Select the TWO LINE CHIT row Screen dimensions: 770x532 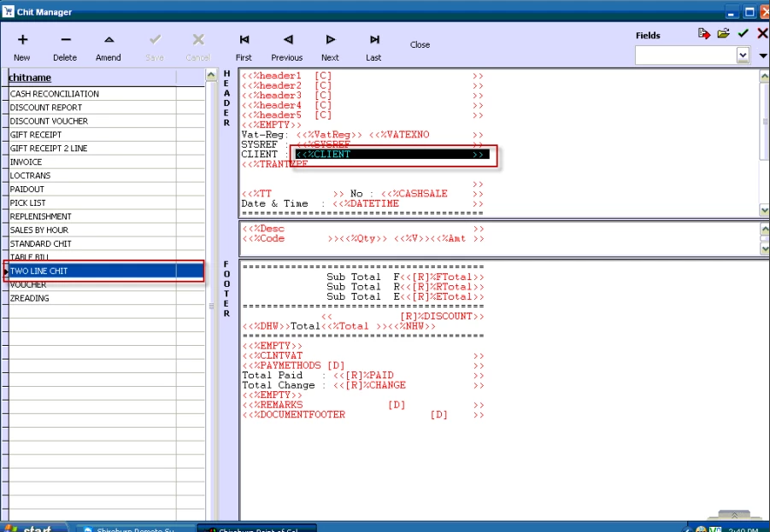point(107,271)
